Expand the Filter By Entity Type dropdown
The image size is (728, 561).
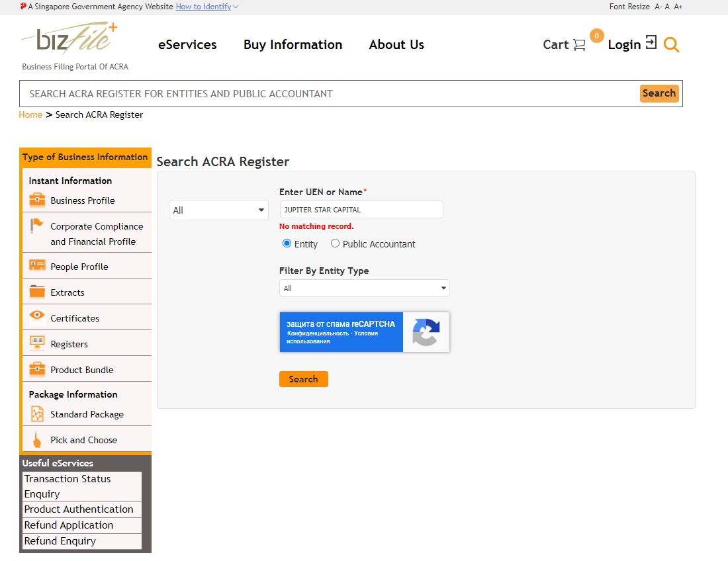click(364, 288)
